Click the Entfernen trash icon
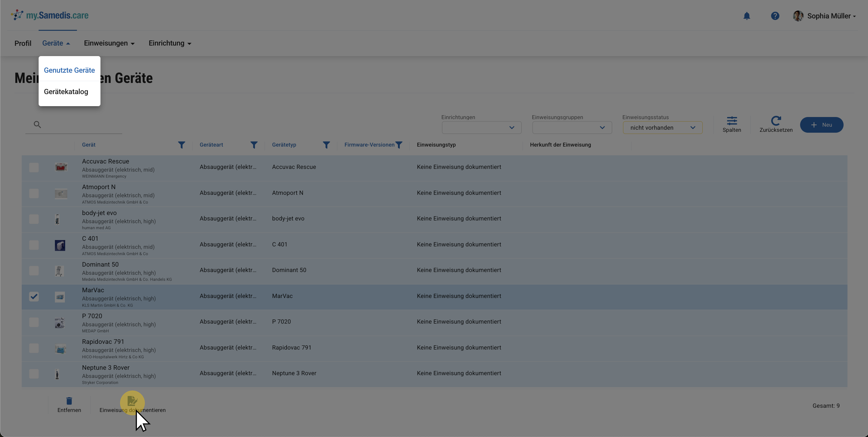 [x=69, y=401]
